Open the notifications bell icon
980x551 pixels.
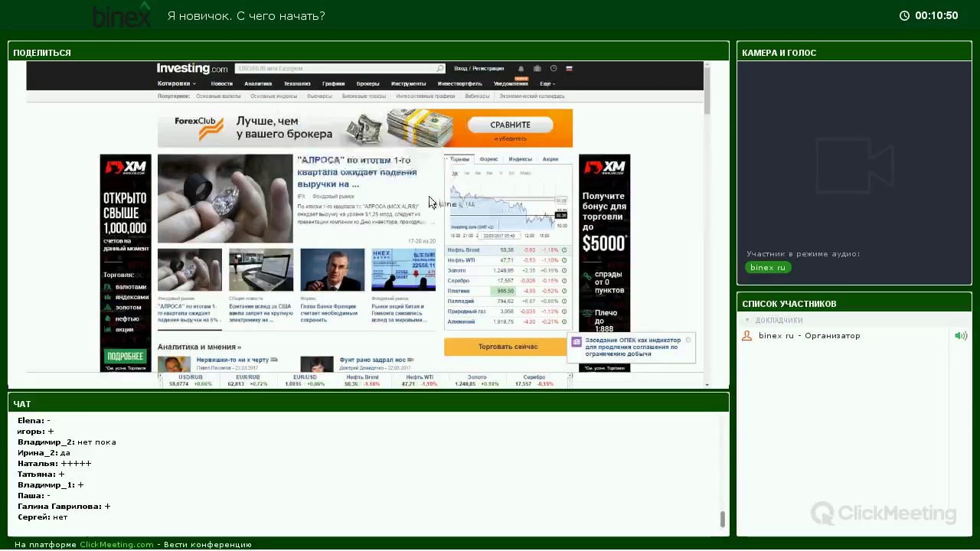click(x=521, y=68)
